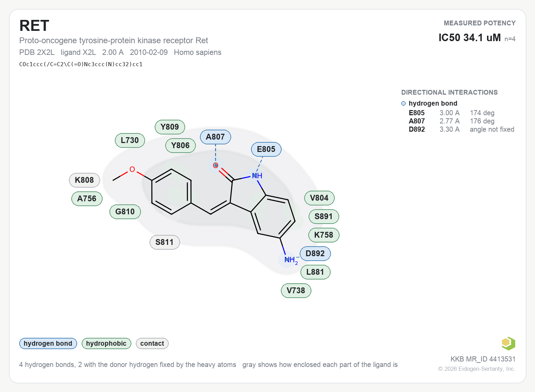Click the NH2 amine group on ligand

291,260
